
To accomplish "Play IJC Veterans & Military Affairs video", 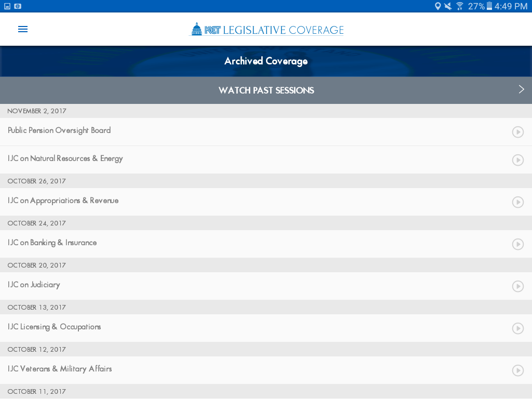I will pos(518,370).
